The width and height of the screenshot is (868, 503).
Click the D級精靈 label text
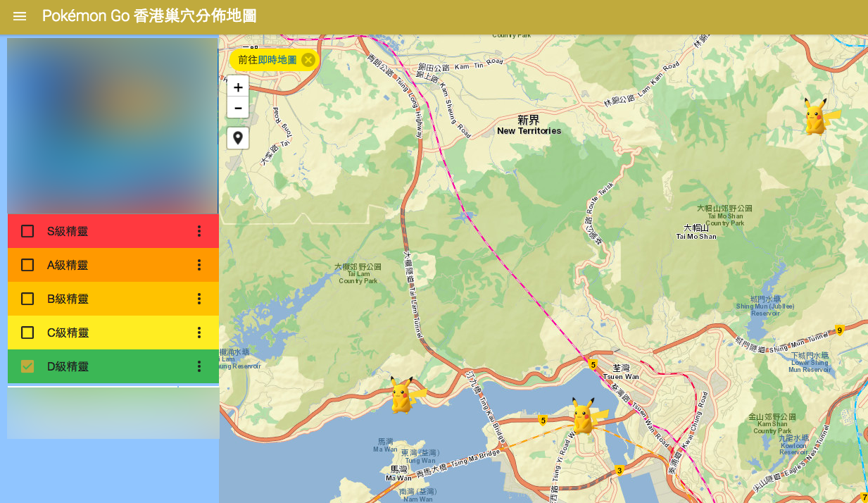pos(68,366)
